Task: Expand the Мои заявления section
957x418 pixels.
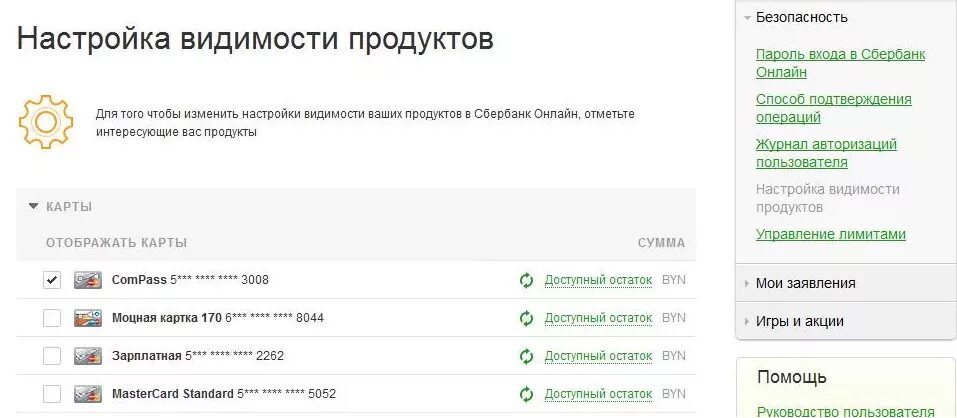Action: tap(800, 284)
